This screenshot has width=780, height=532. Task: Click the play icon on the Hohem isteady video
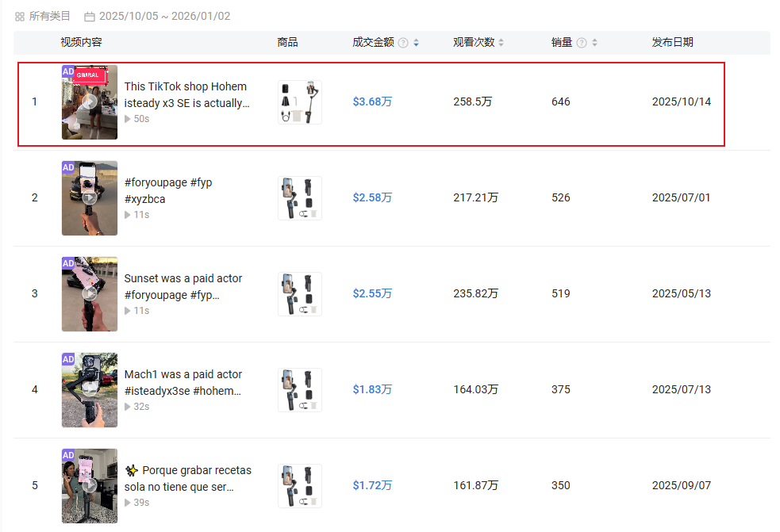coord(90,101)
